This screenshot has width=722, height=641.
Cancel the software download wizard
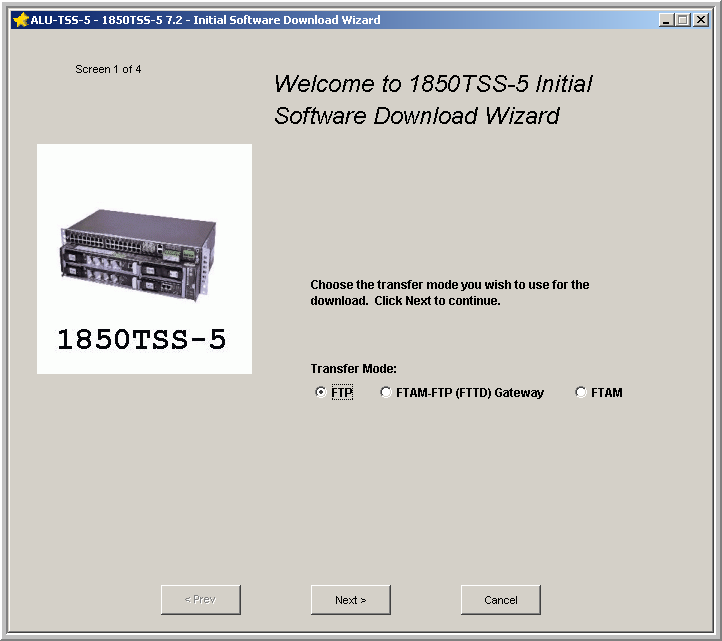[x=501, y=600]
